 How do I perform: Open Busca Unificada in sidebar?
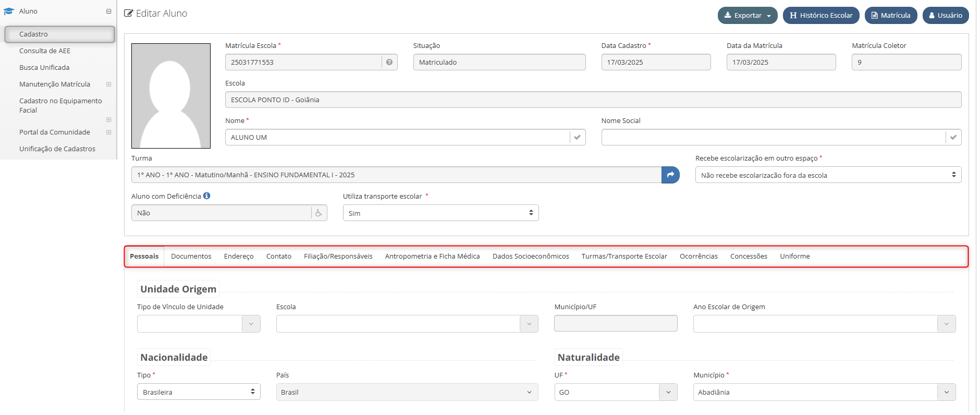tap(44, 67)
